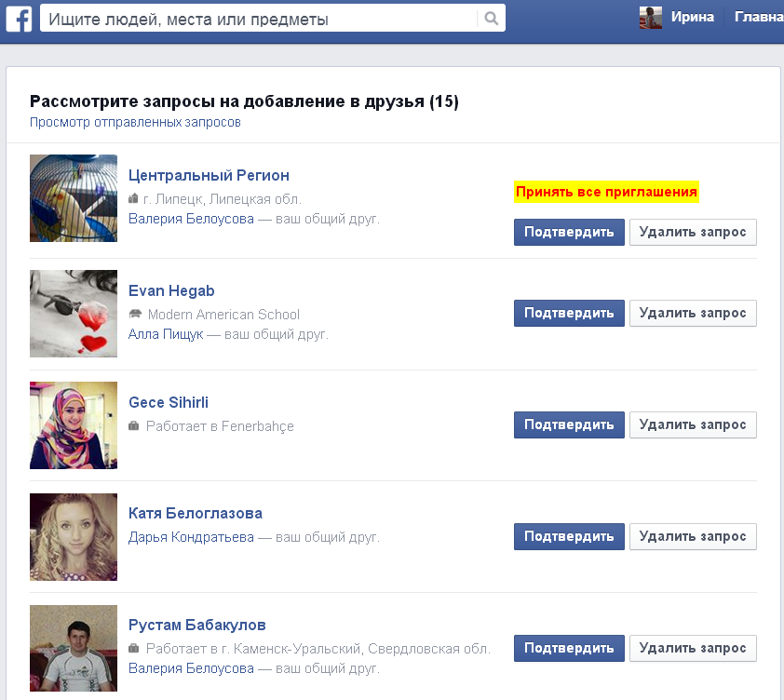Confirm request from Рустам Бабакулов
Viewport: 784px width, 700px height.
tap(569, 648)
